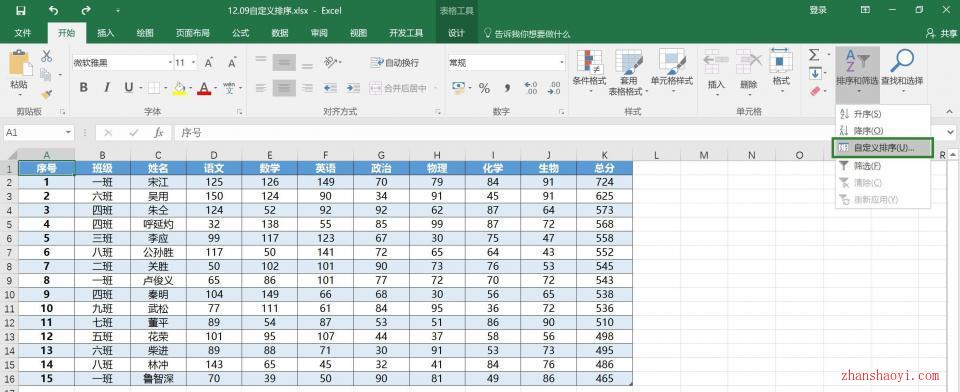Toggle Italic formatting
The height and width of the screenshot is (392, 960).
point(107,88)
